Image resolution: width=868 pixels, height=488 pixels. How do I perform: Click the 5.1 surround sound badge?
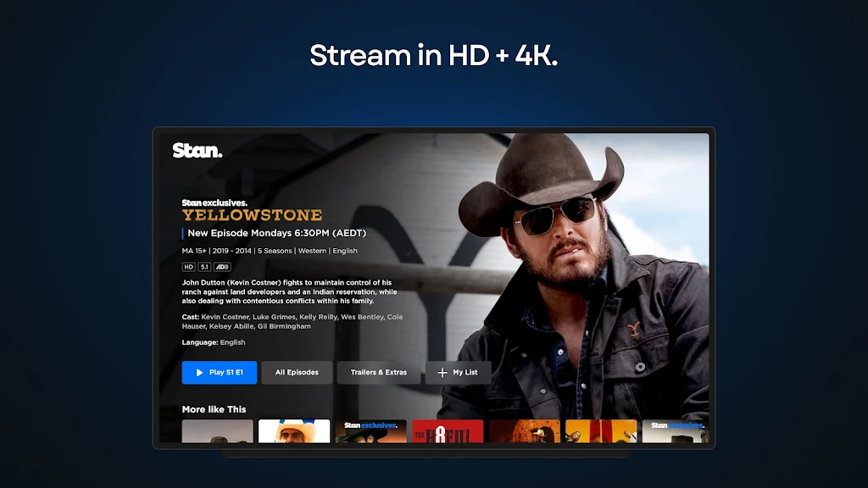204,267
